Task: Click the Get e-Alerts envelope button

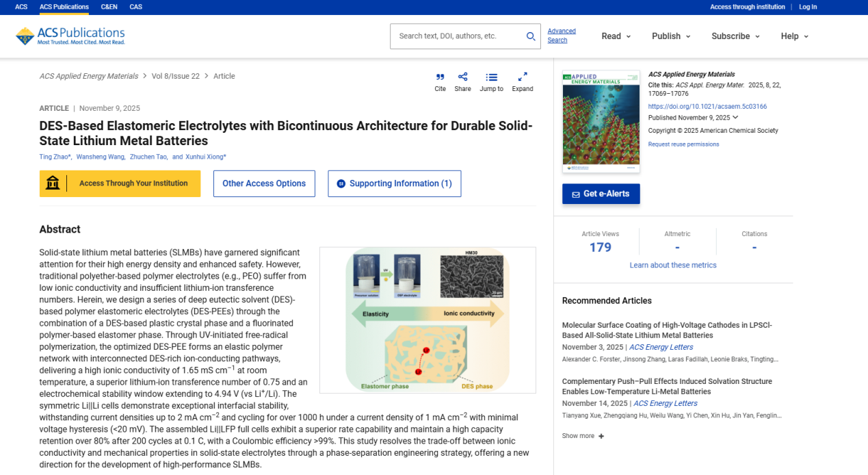Action: click(601, 194)
